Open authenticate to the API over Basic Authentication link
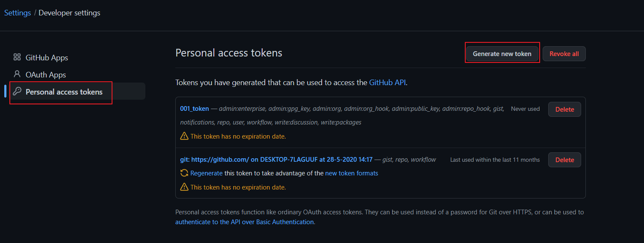Image resolution: width=644 pixels, height=243 pixels. click(244, 222)
